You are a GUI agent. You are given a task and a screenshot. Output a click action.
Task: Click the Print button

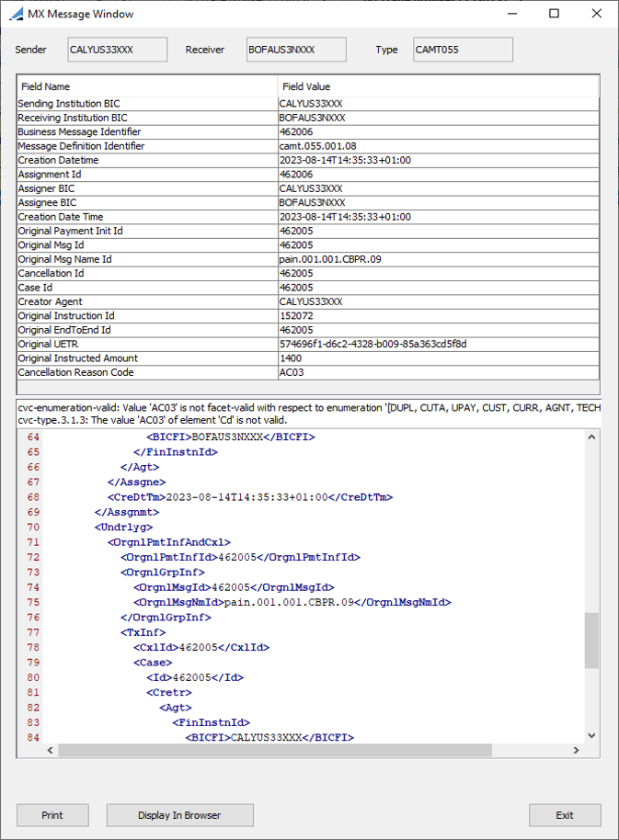coord(52,815)
